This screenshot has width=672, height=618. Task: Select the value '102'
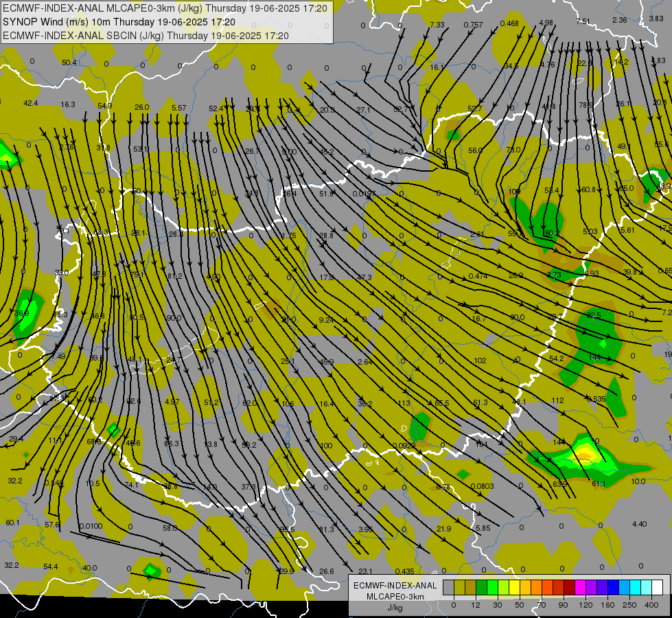click(x=480, y=360)
